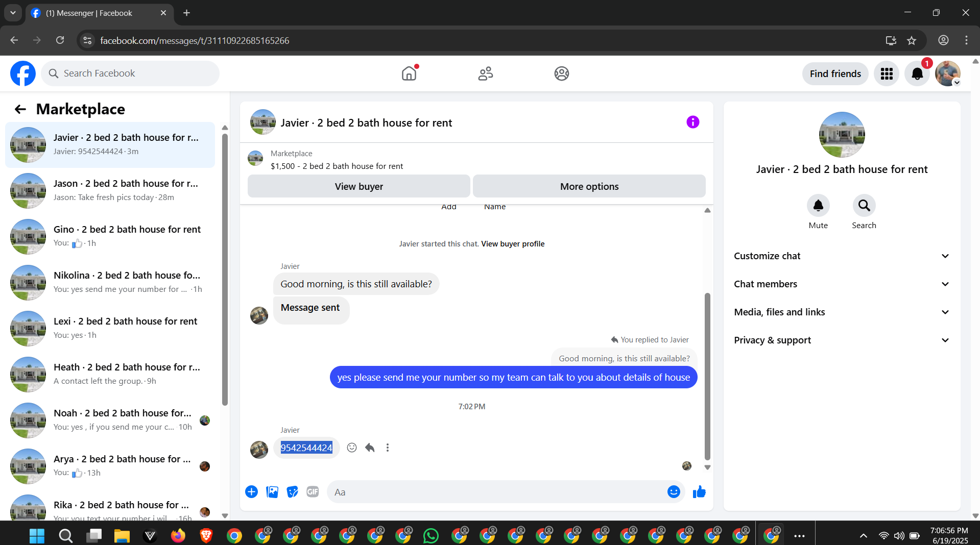
Task: Reply to Javier's phone number message
Action: pyautogui.click(x=370, y=448)
